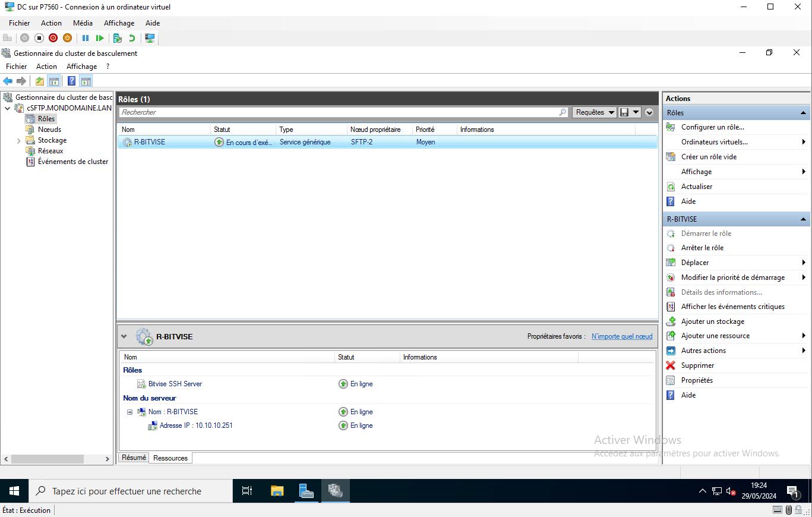The image size is (812, 517).
Task: Reset the VM with the green play icon
Action: (x=100, y=38)
